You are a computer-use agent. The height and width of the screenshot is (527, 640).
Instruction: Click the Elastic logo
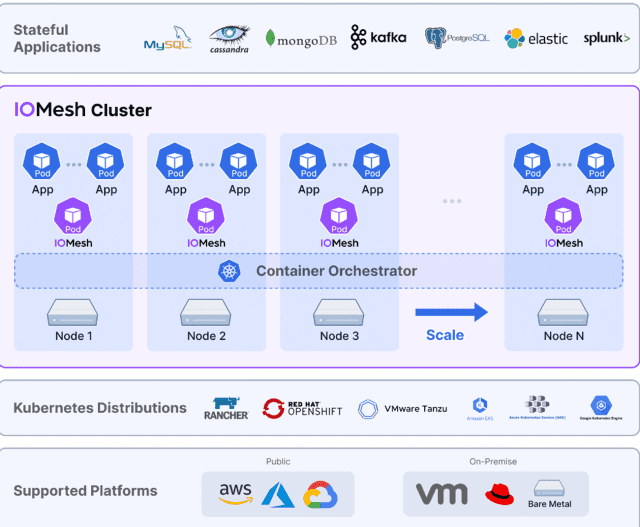(x=536, y=38)
